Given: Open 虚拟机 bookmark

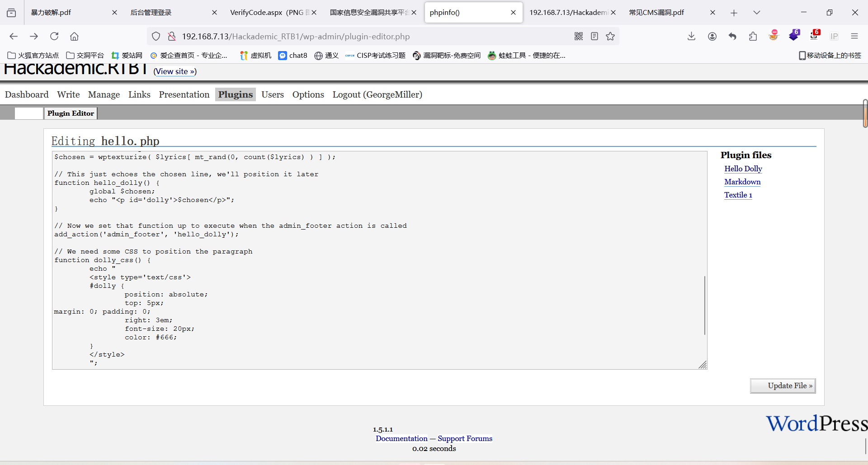Looking at the screenshot, I should [x=255, y=55].
